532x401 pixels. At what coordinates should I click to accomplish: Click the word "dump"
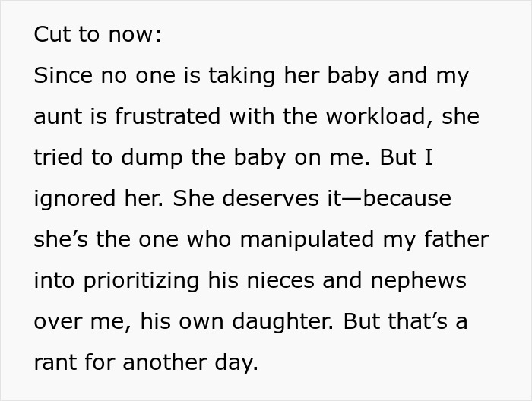[x=142, y=158]
